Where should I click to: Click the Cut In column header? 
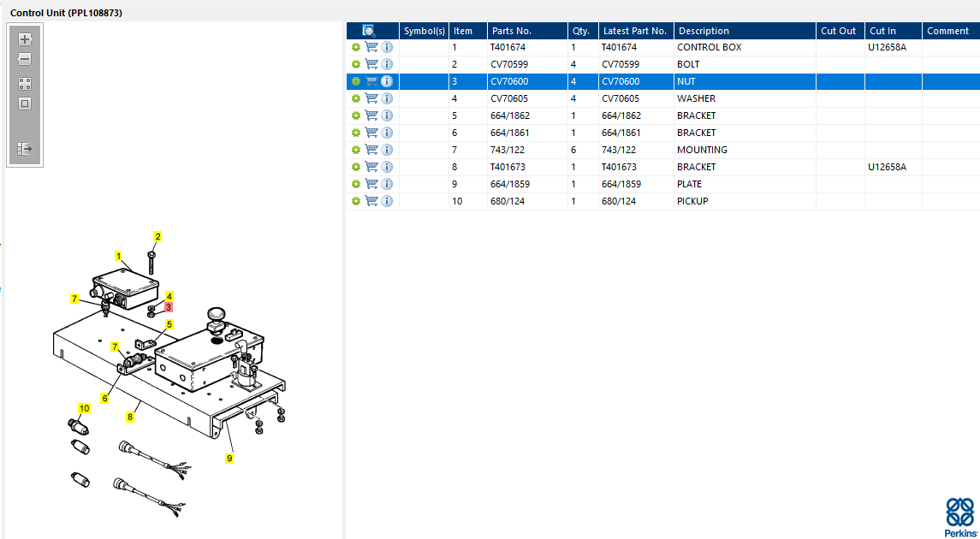pyautogui.click(x=894, y=31)
